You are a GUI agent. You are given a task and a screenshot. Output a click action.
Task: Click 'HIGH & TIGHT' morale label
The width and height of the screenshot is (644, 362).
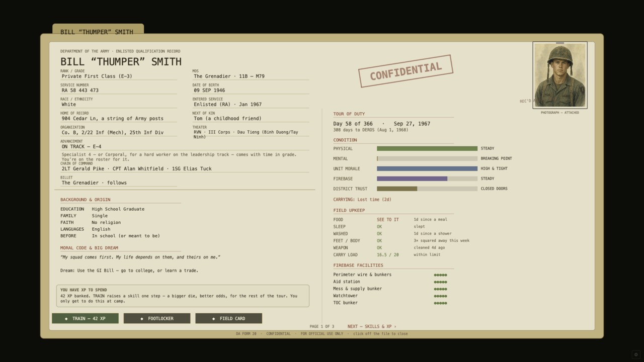[x=494, y=168]
